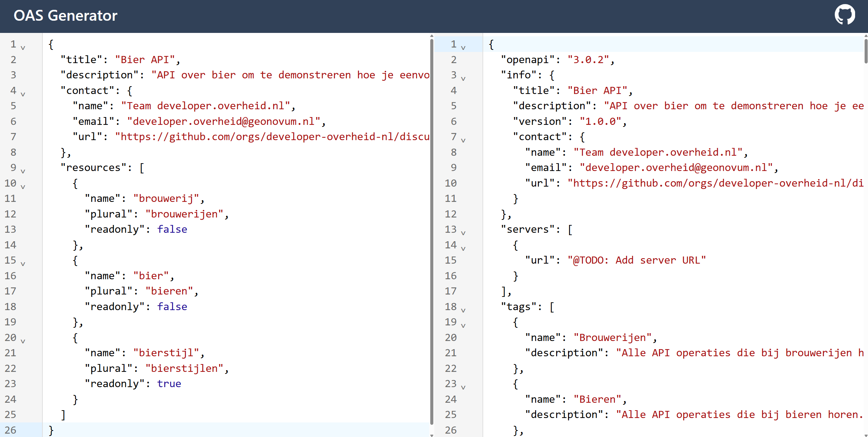The image size is (868, 437).
Task: Fold the bierstijl resource object
Action: pos(23,341)
